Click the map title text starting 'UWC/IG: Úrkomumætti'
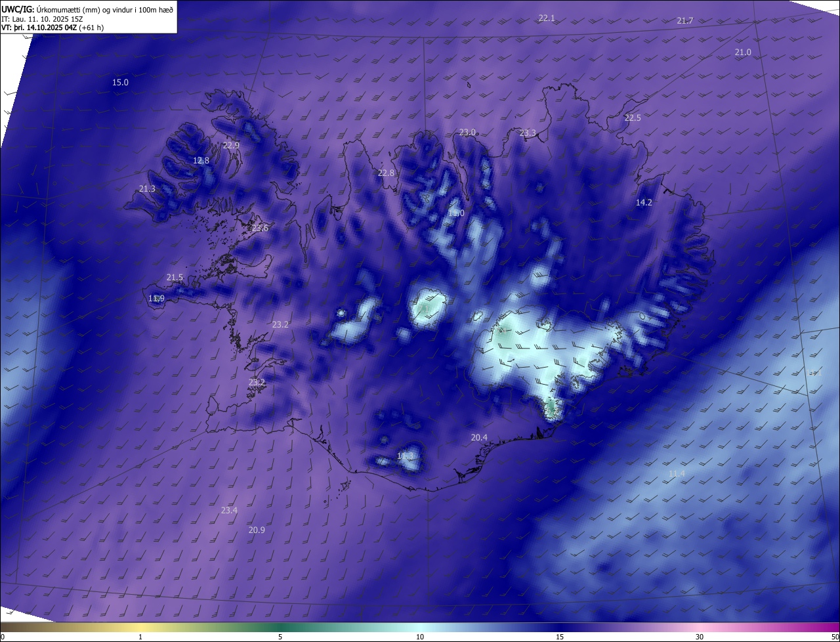Viewport: 840px width, 642px height. 87,9
